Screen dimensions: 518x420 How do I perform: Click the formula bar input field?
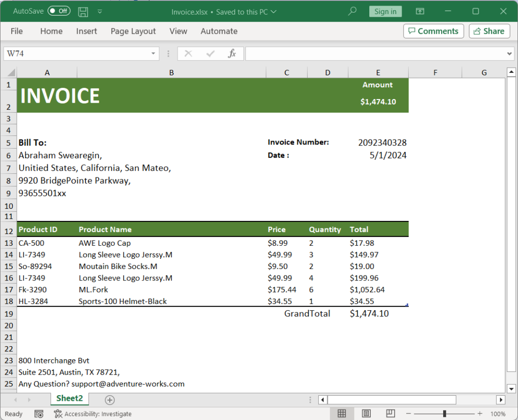point(374,54)
